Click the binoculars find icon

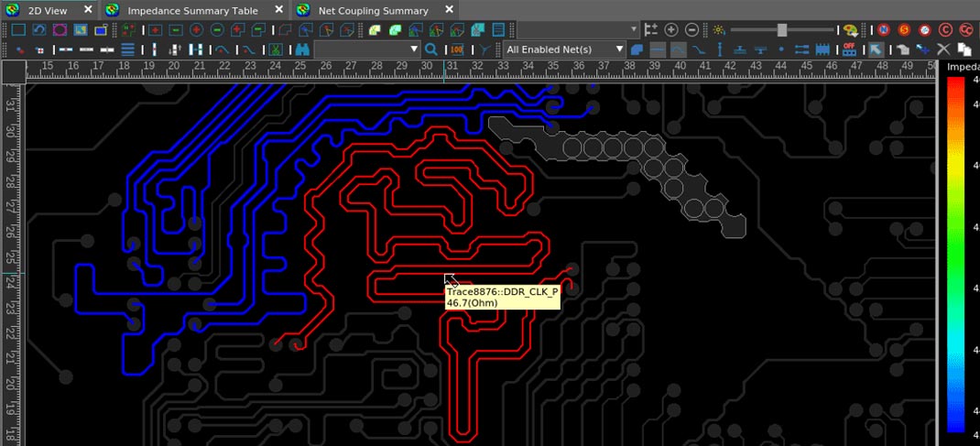(302, 49)
